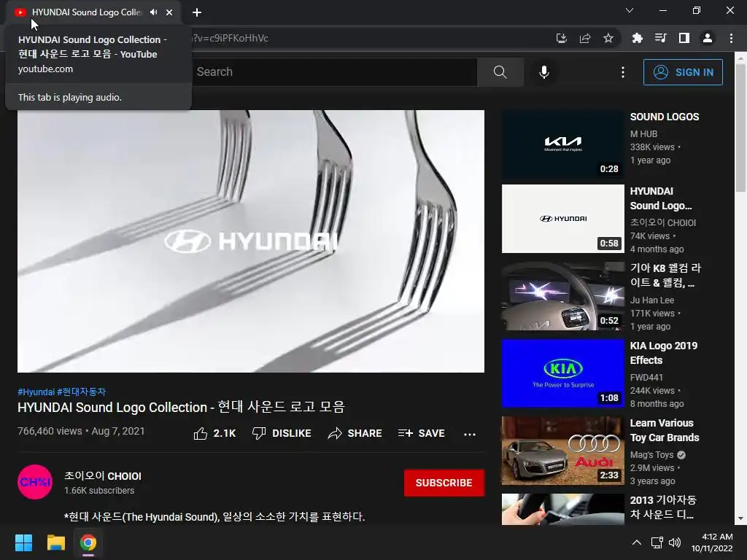747x560 pixels.
Task: Start voice search with microphone icon
Action: coord(544,72)
